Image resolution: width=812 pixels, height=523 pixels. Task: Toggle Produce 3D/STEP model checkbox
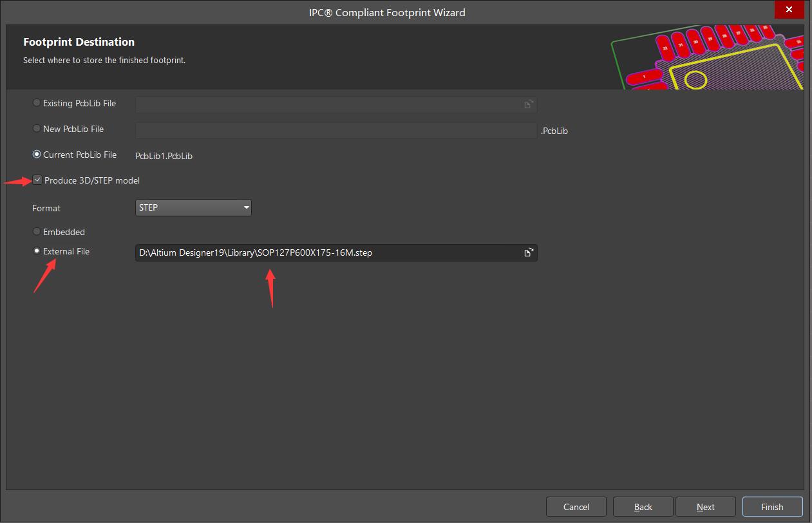37,180
